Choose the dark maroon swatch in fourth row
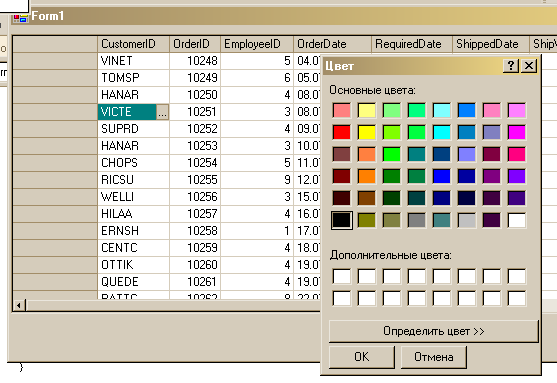 (x=342, y=176)
